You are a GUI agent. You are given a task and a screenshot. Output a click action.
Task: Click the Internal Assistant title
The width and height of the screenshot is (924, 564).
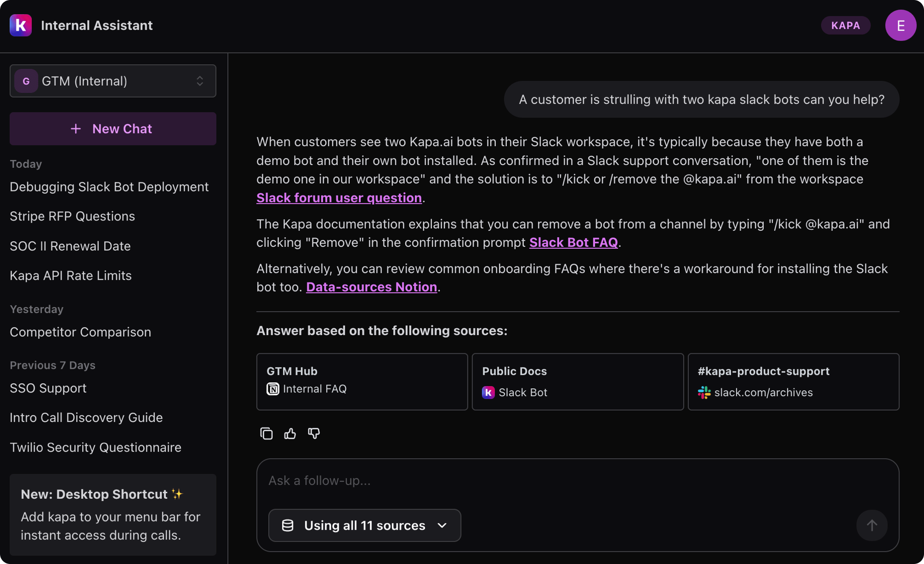(x=97, y=25)
